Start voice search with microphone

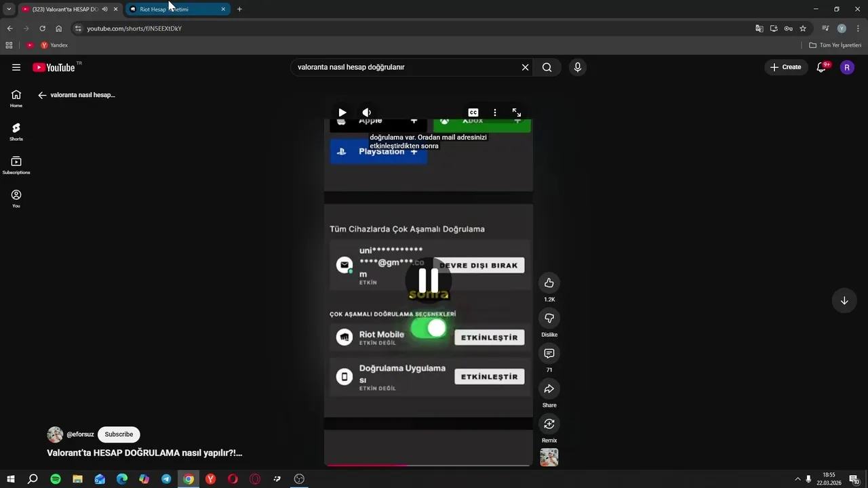[578, 67]
